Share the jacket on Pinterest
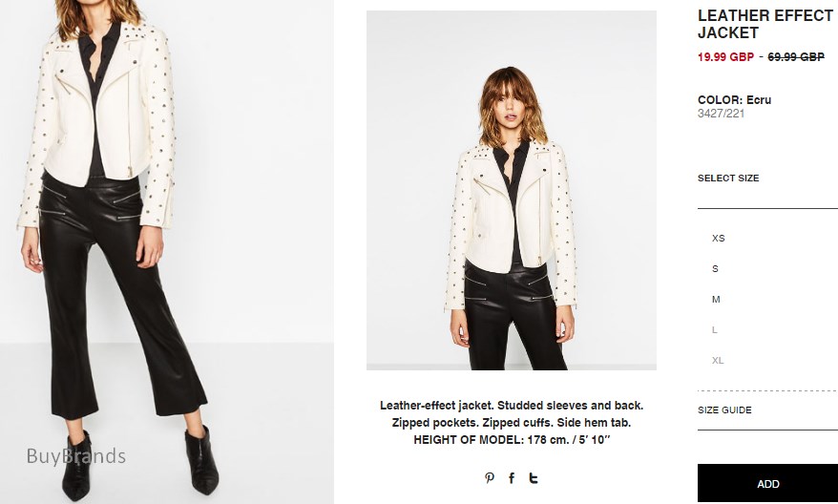Screen dimensions: 838x504 point(489,478)
